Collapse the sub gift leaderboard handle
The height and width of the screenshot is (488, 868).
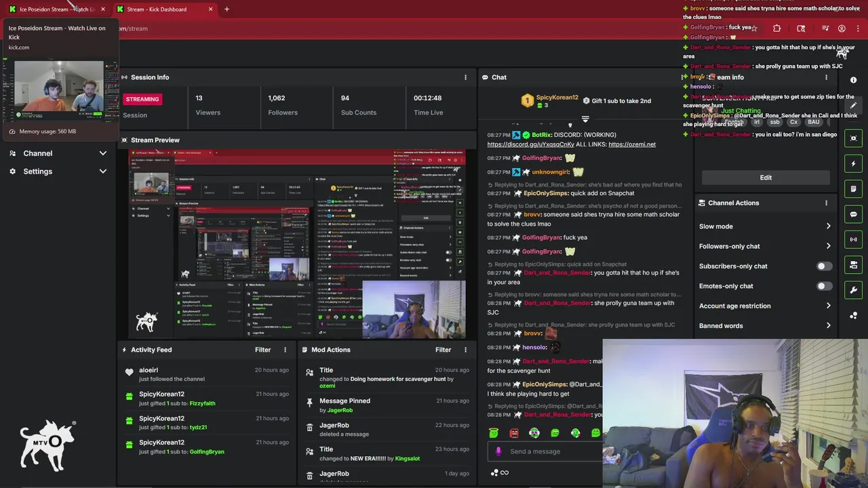coord(585,119)
